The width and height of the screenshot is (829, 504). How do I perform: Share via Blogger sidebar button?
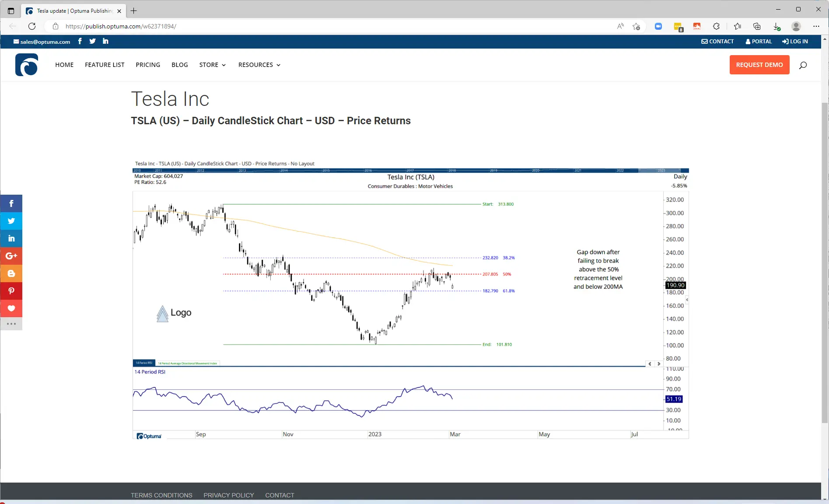coord(11,273)
